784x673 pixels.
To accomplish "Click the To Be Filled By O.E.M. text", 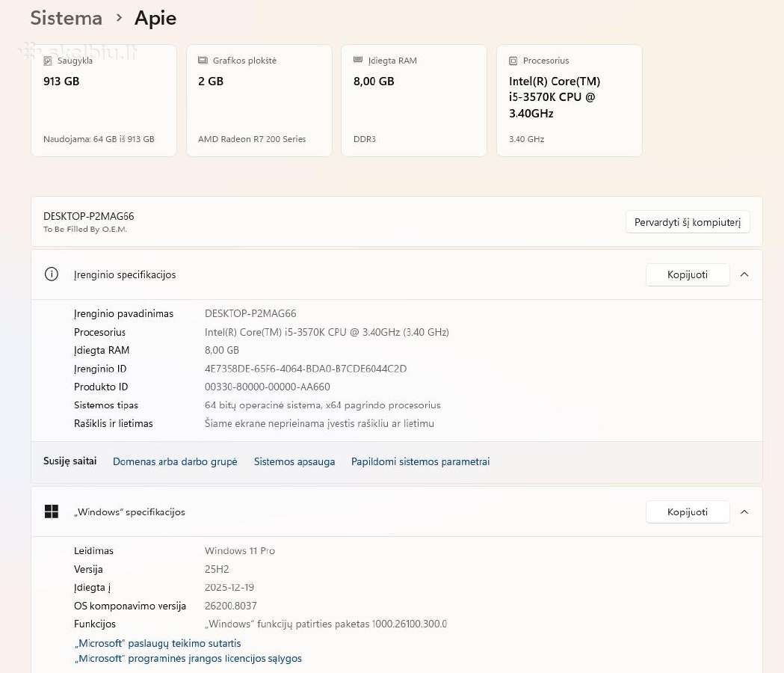I will (85, 229).
